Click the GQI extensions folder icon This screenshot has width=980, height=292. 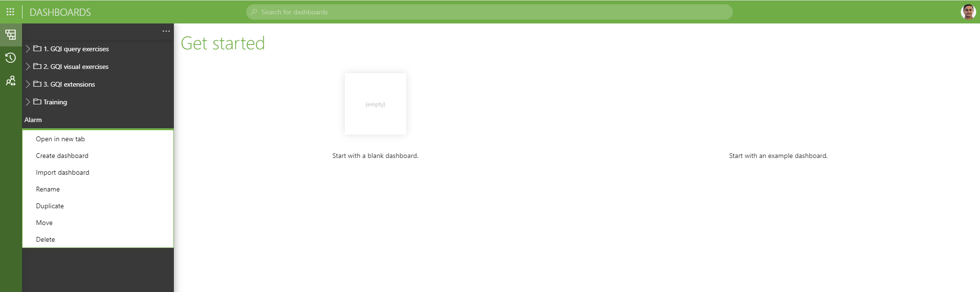click(37, 84)
